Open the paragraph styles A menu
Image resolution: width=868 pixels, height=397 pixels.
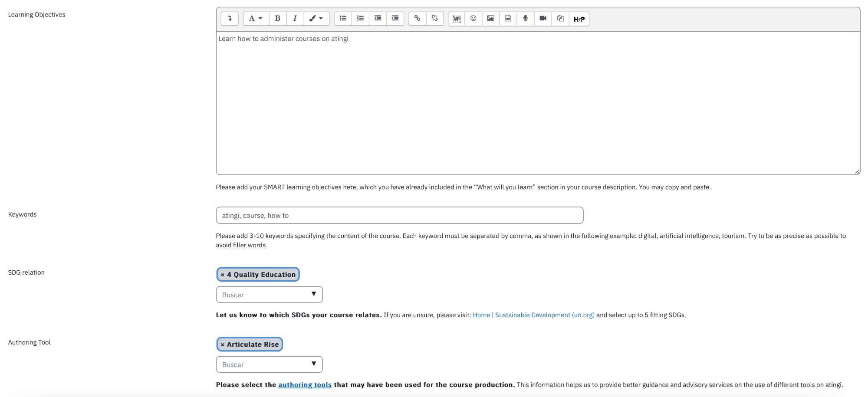[x=256, y=19]
